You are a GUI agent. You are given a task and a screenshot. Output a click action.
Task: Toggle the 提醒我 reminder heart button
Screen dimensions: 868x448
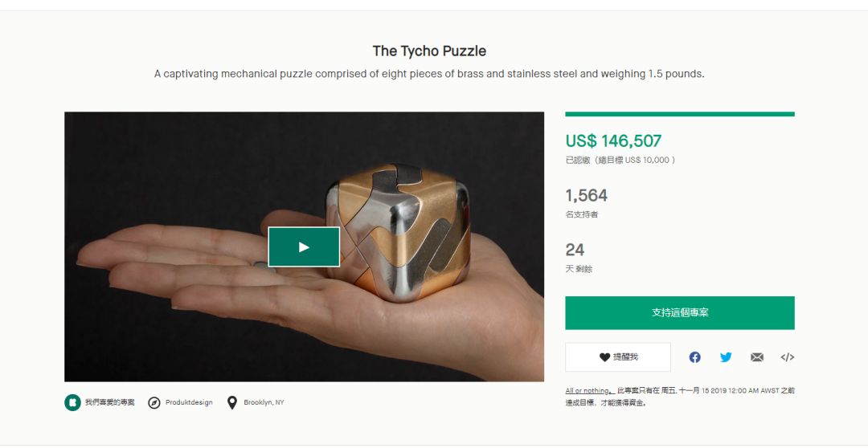[617, 357]
